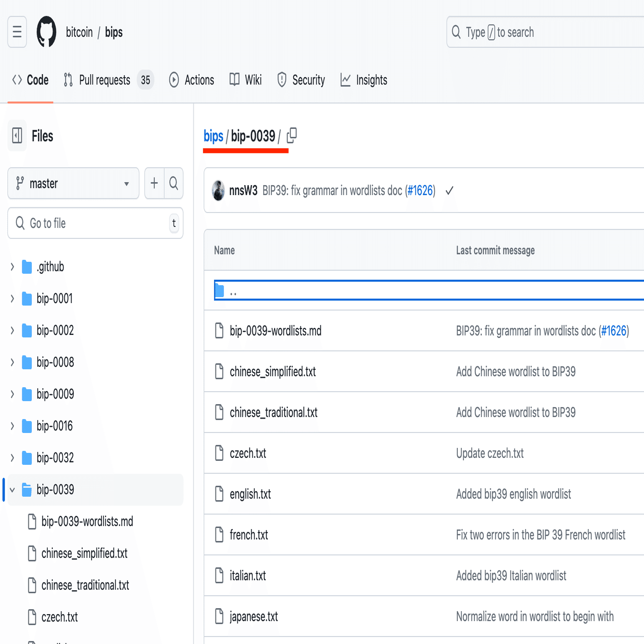Image resolution: width=644 pixels, height=644 pixels.
Task: Open nnsW3 avatar profile
Action: click(218, 191)
